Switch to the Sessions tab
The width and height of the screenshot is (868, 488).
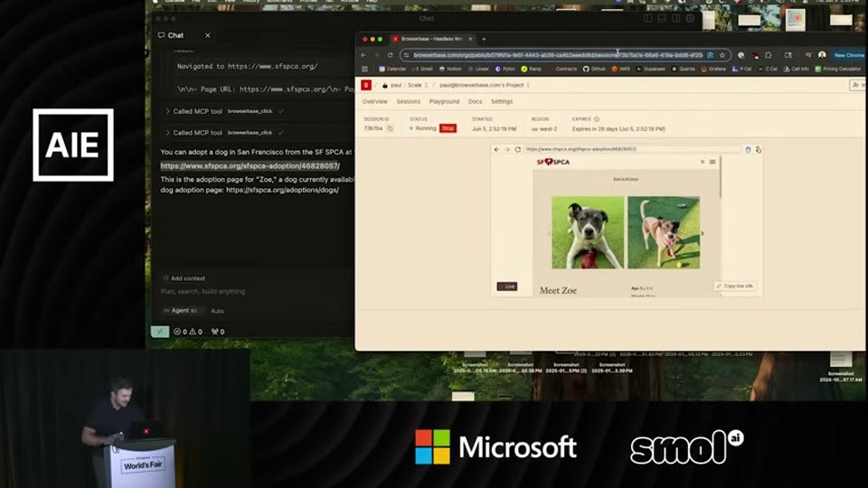point(409,102)
